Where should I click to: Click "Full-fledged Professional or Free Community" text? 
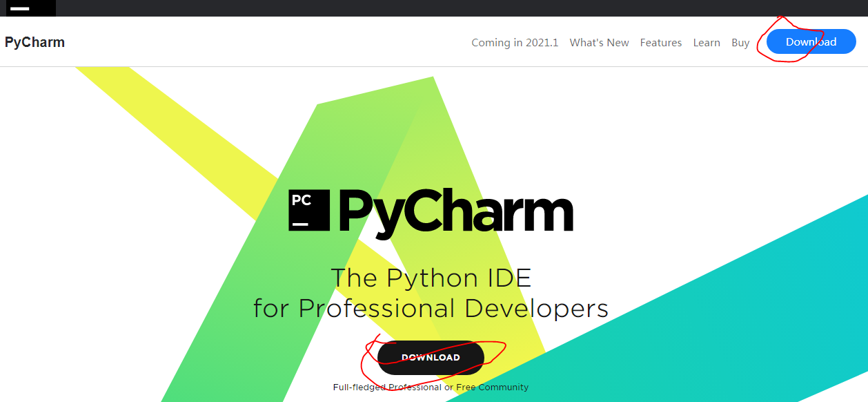(431, 387)
